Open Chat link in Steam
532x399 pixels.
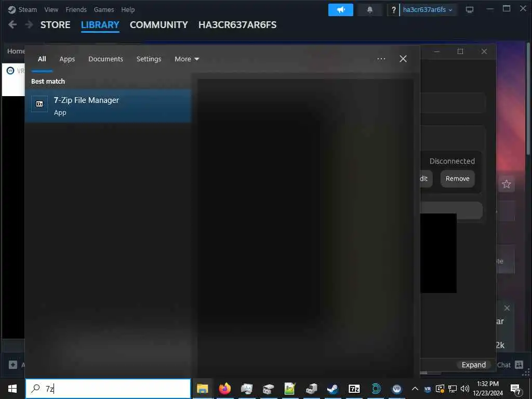point(503,365)
